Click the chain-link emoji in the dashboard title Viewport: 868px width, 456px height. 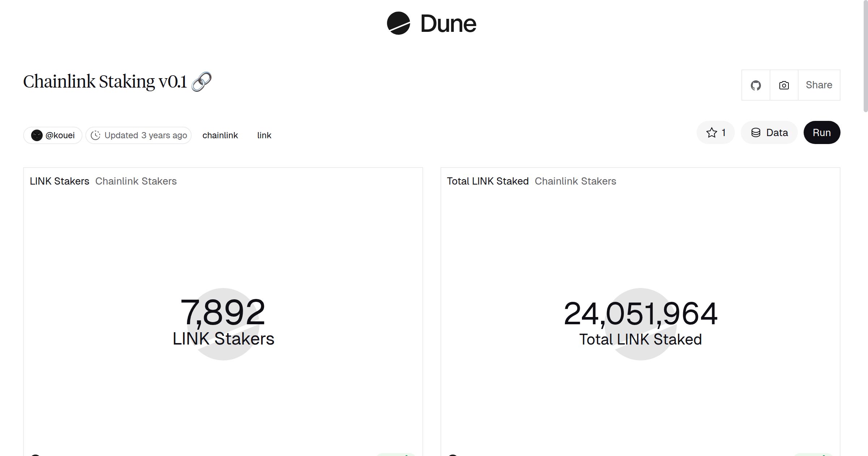tap(201, 81)
